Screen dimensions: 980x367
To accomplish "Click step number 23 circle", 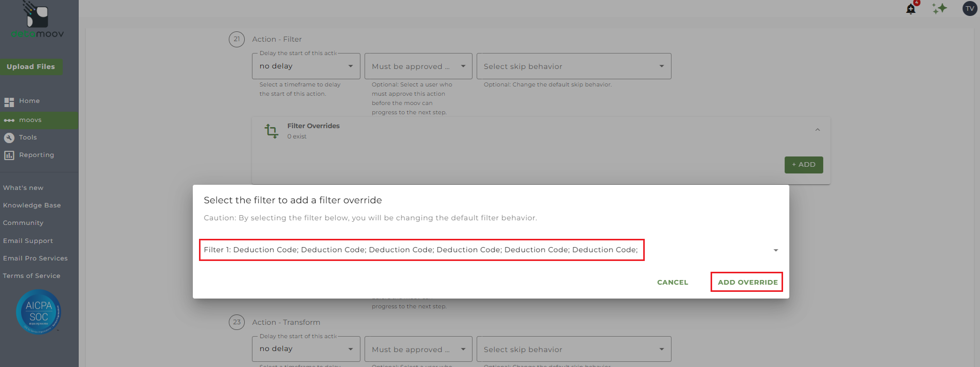I will coord(237,322).
